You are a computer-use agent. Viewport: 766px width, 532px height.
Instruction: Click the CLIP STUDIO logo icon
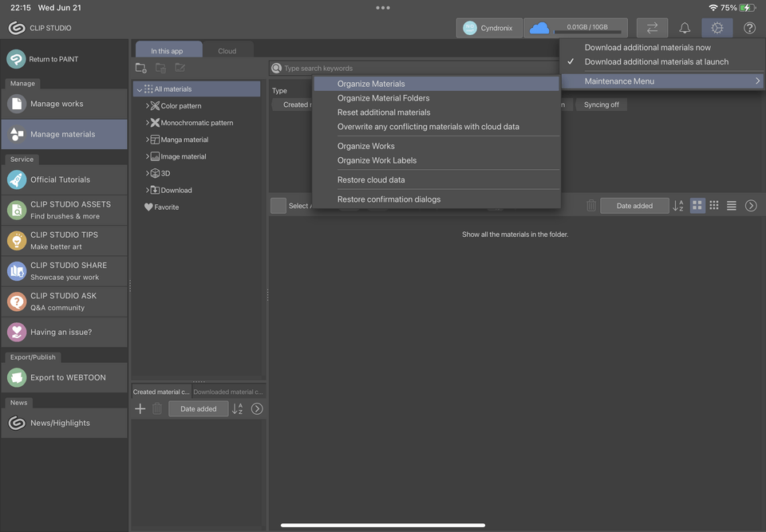tap(17, 28)
